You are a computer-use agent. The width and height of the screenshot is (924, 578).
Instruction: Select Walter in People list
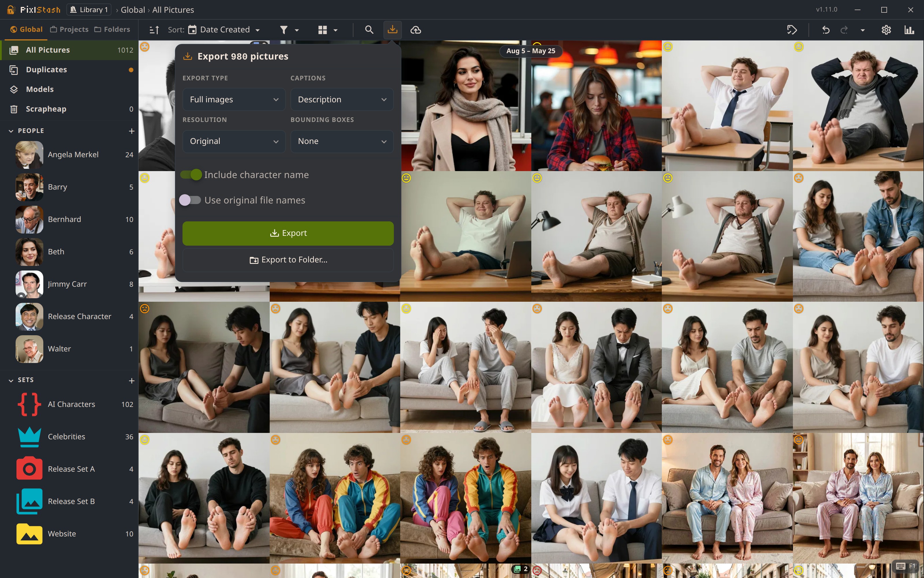pyautogui.click(x=69, y=349)
